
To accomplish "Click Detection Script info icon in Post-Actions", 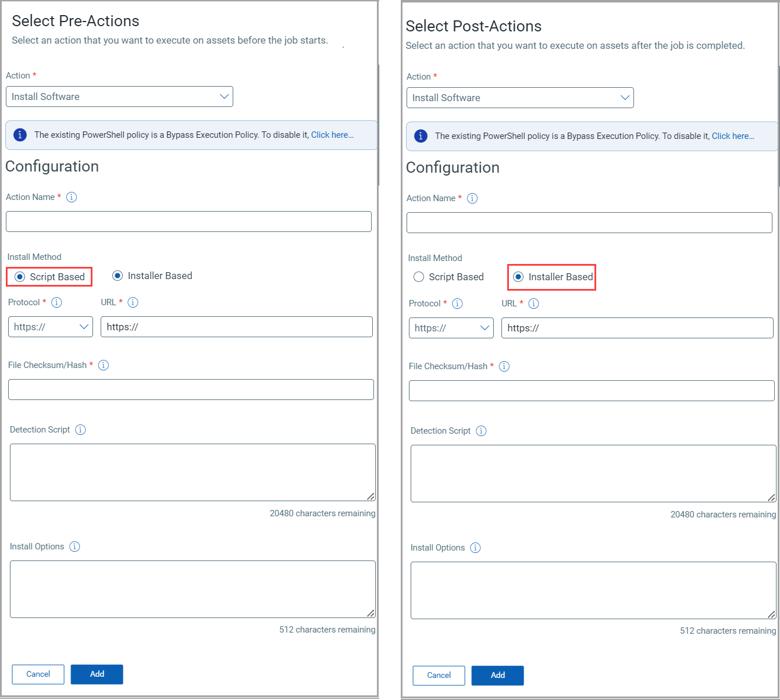I will (x=482, y=431).
